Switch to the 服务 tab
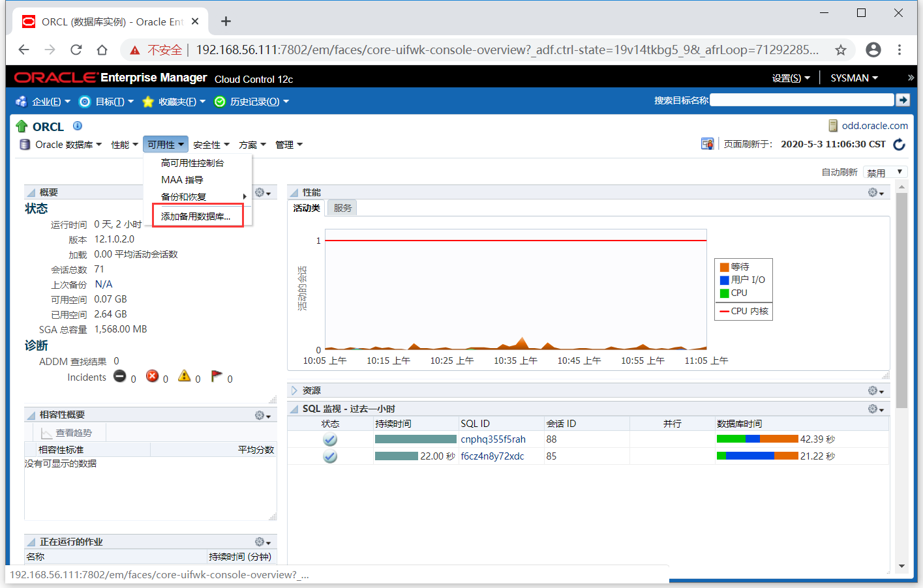The height and width of the screenshot is (588, 923). pos(342,208)
